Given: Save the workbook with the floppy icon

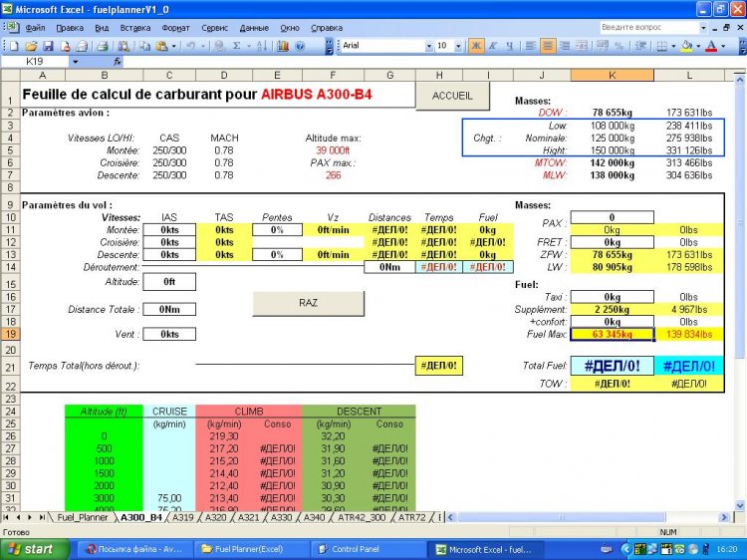Looking at the screenshot, I should click(48, 46).
